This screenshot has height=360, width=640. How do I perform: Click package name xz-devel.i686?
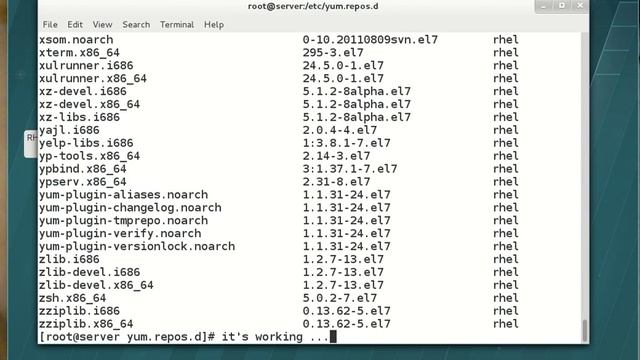point(83,91)
